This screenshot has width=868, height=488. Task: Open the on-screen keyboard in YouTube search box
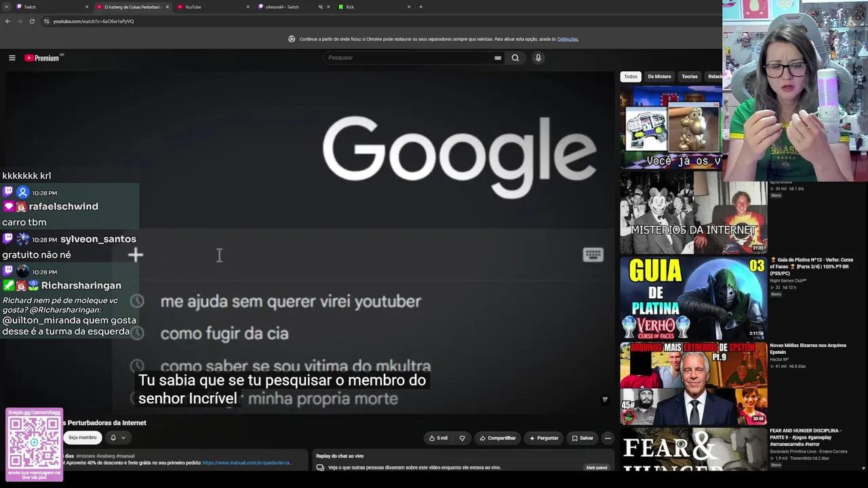tap(498, 58)
